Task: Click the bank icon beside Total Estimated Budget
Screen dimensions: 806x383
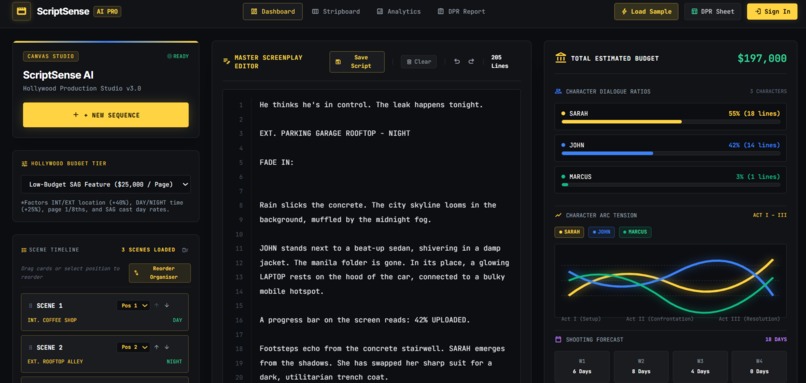Action: point(561,58)
